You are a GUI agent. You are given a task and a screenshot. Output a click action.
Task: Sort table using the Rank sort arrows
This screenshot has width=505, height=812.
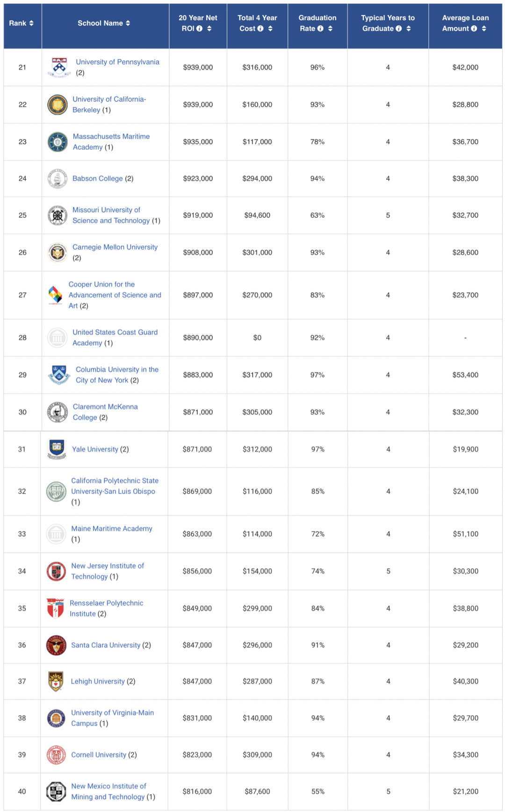(31, 23)
